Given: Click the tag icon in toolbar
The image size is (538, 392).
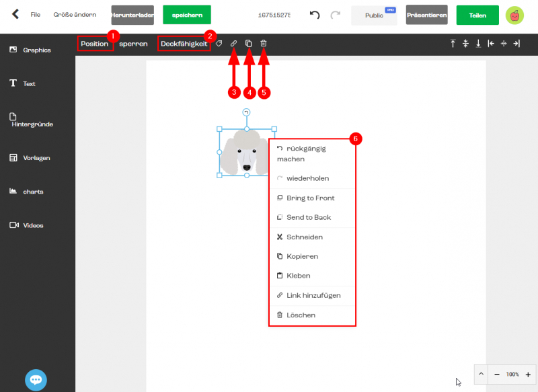Looking at the screenshot, I should pos(219,43).
